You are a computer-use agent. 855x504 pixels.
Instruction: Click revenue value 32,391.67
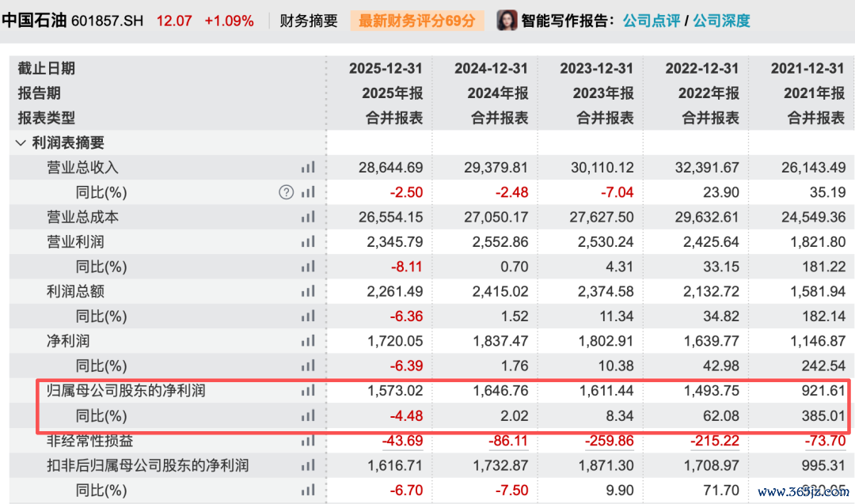click(707, 167)
